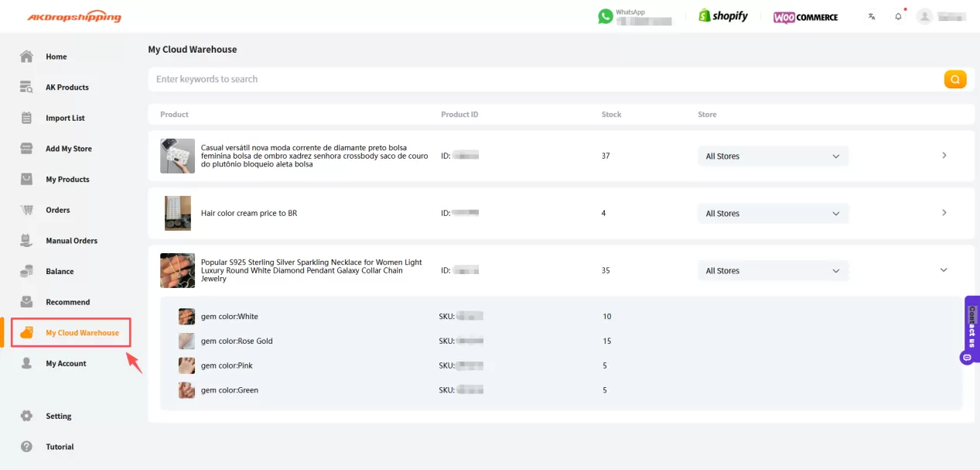Click the Tutorial help icon

[28, 446]
